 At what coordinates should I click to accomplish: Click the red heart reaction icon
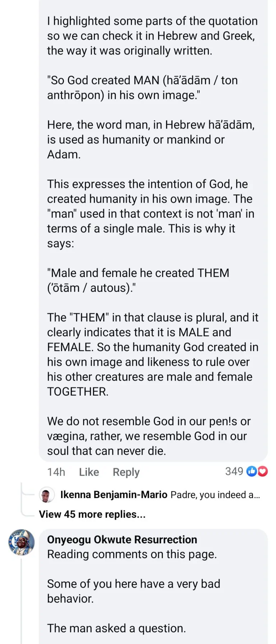pyautogui.click(x=263, y=471)
